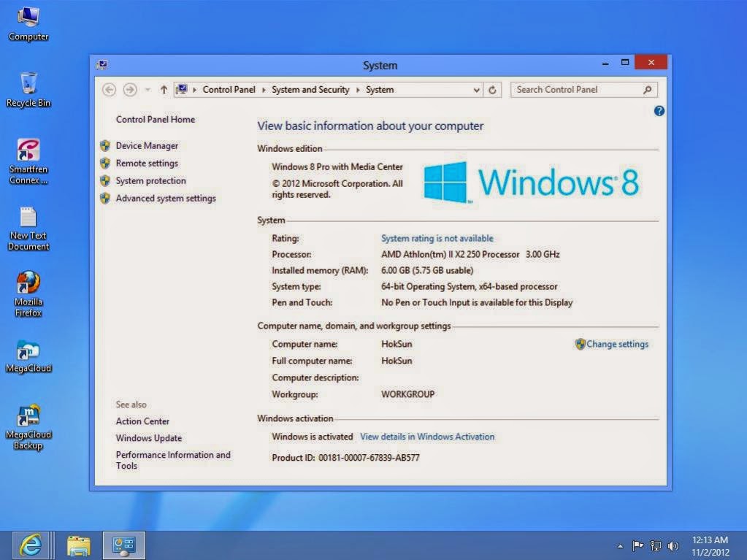This screenshot has height=560, width=747.
Task: Go back using the Back arrow
Action: [109, 90]
